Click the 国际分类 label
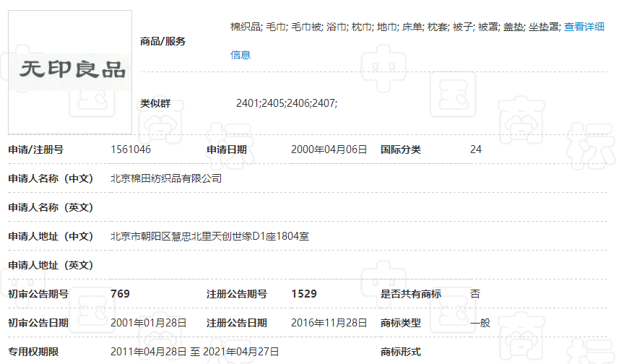629x364 pixels. [400, 149]
